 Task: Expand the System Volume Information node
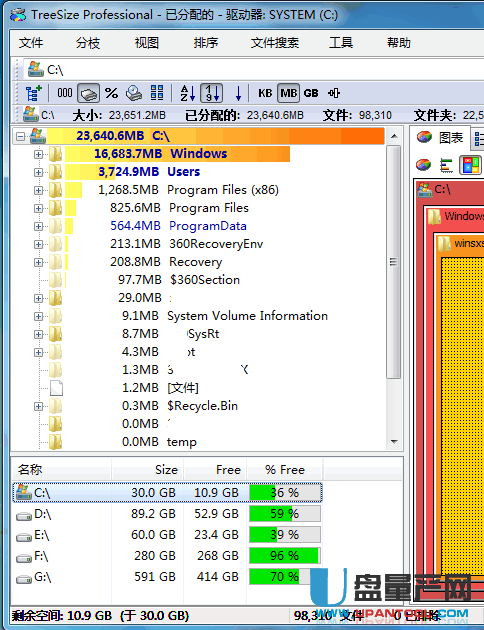pyautogui.click(x=38, y=317)
